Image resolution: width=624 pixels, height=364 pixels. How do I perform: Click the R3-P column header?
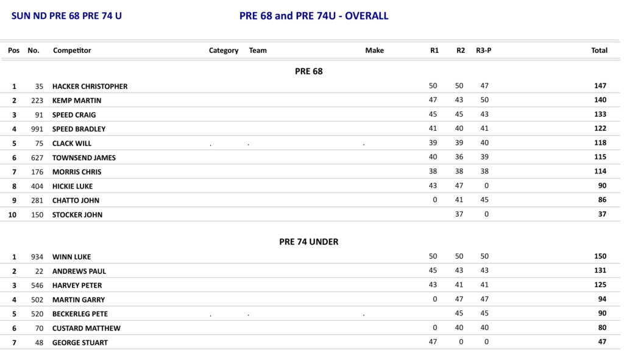click(x=483, y=51)
